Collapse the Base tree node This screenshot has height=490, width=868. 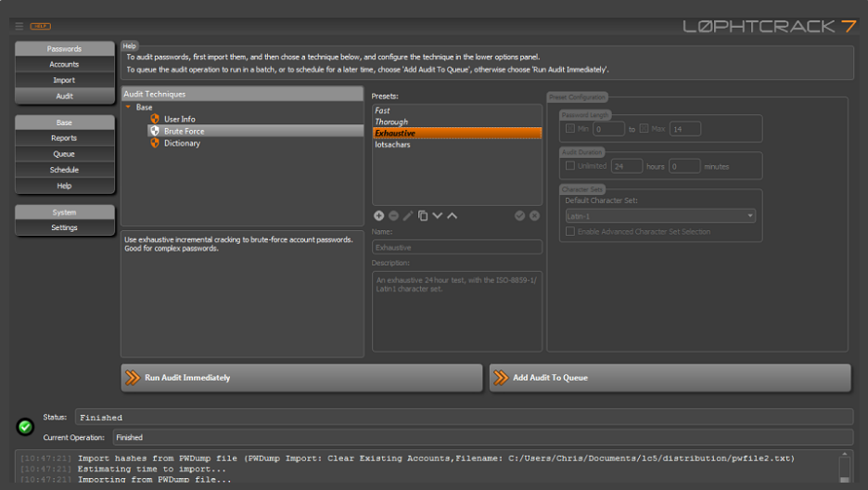click(x=129, y=108)
